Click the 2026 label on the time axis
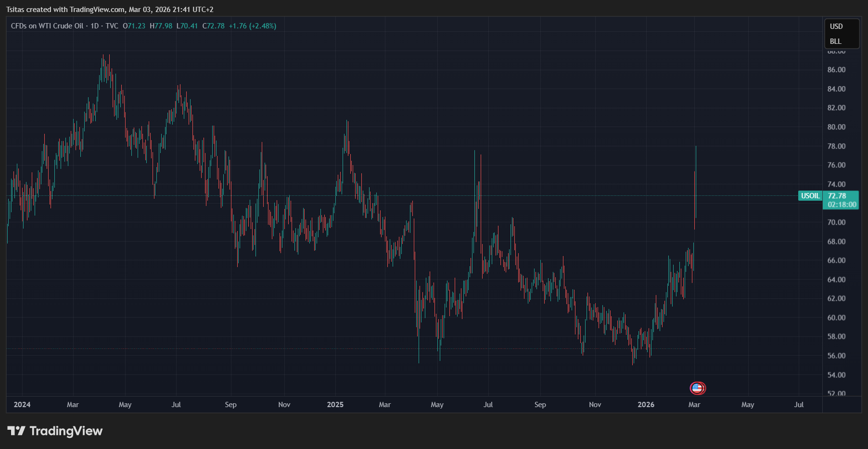The width and height of the screenshot is (868, 449). pos(646,405)
